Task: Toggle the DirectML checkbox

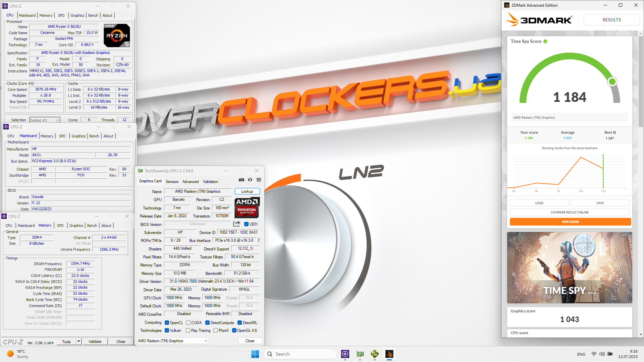Action: 240,323
